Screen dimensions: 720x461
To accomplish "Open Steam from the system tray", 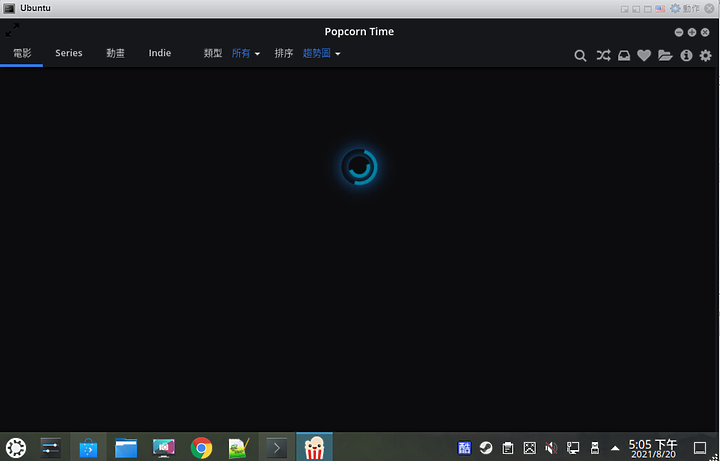I will (x=486, y=447).
